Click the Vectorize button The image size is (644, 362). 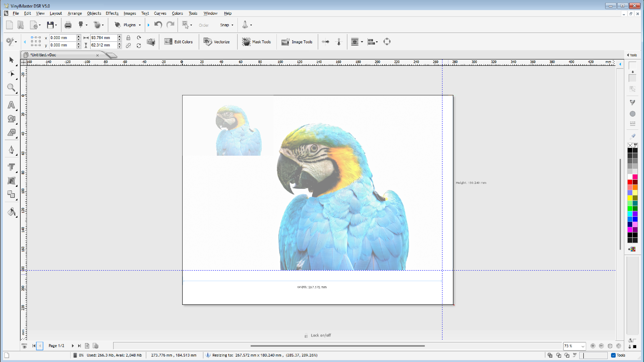tap(216, 42)
